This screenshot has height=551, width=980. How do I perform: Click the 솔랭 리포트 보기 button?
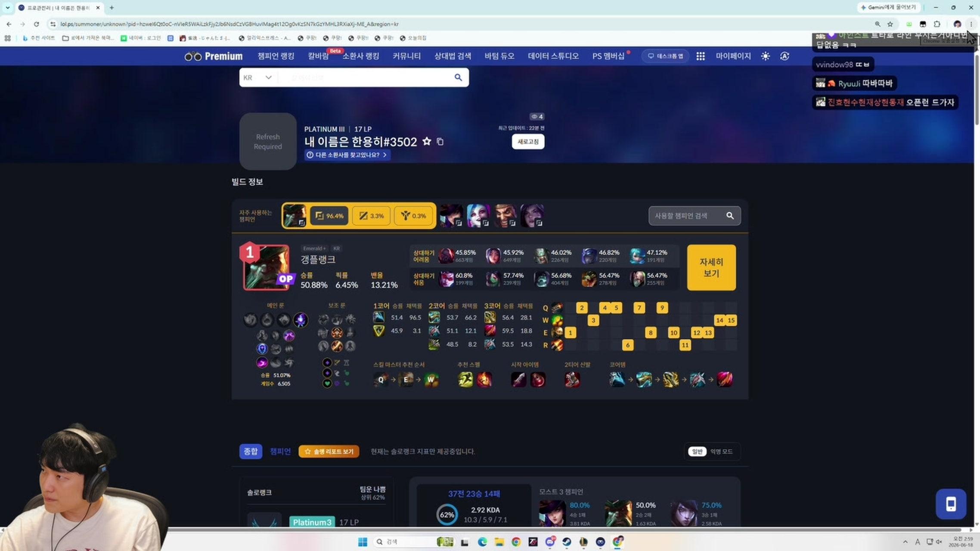[329, 451]
